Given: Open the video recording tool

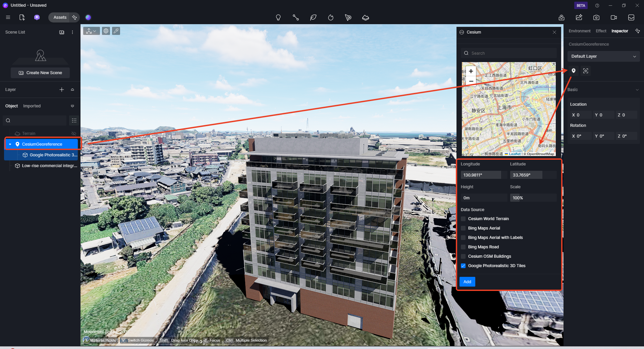Looking at the screenshot, I should [x=614, y=17].
